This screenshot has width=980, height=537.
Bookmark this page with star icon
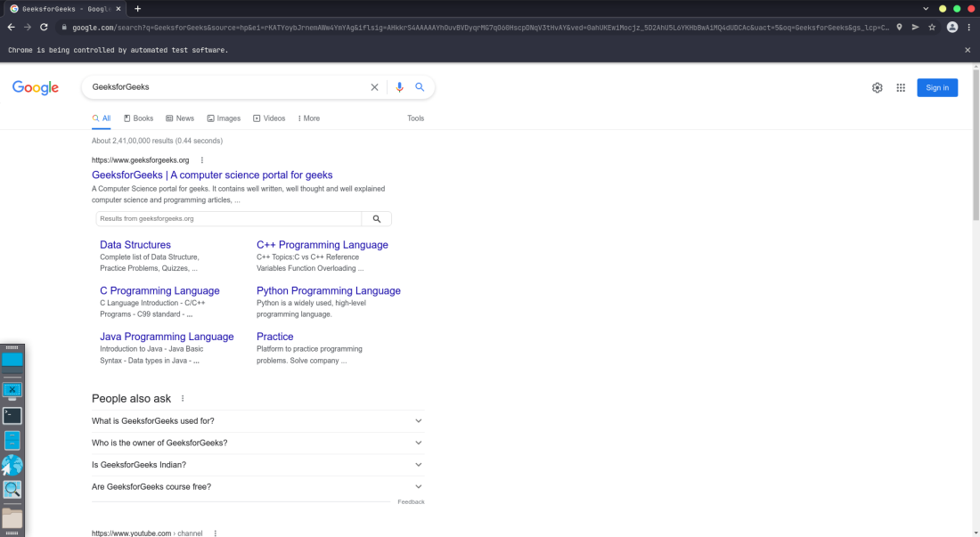point(932,28)
